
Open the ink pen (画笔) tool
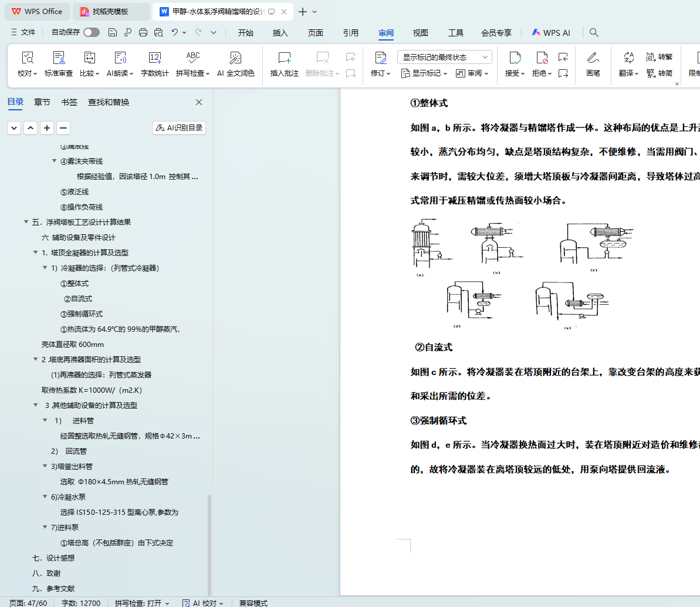click(593, 58)
